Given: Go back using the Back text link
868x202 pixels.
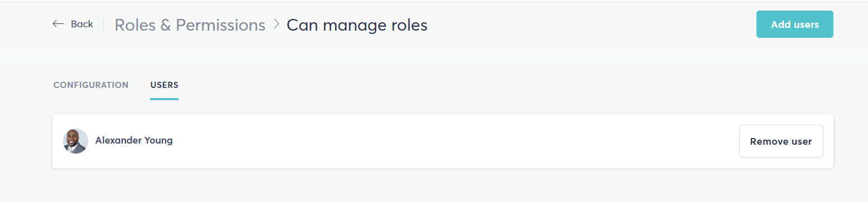Looking at the screenshot, I should coord(82,24).
